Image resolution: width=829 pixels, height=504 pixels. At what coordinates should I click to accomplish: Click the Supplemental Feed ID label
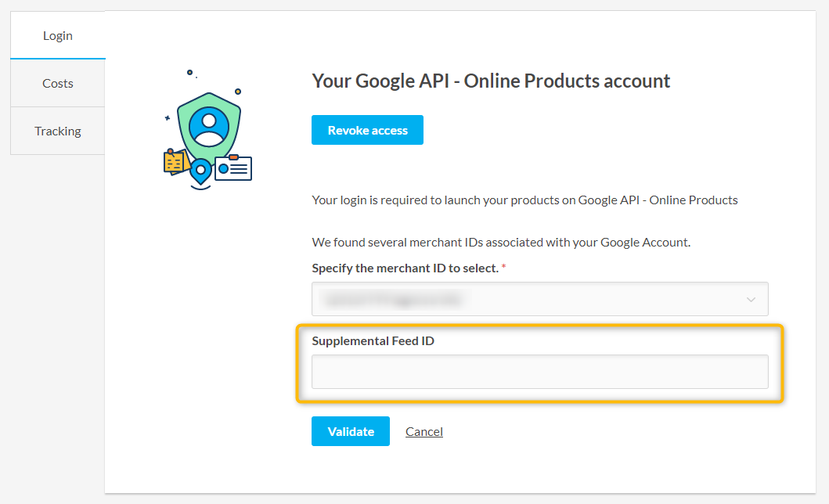373,340
